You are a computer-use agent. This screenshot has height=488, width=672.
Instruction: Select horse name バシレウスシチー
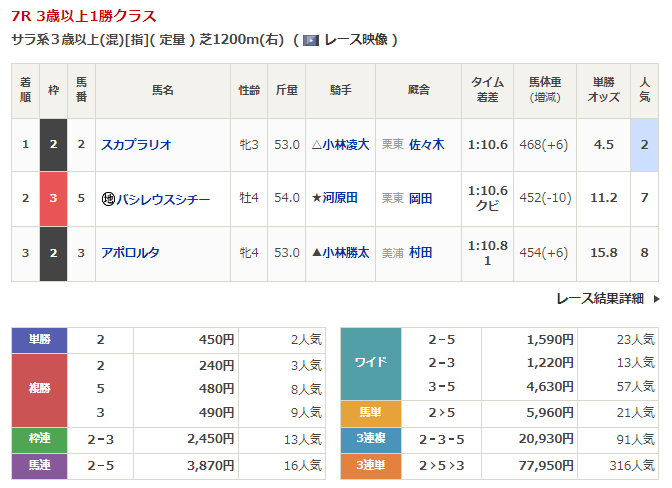[x=163, y=199]
